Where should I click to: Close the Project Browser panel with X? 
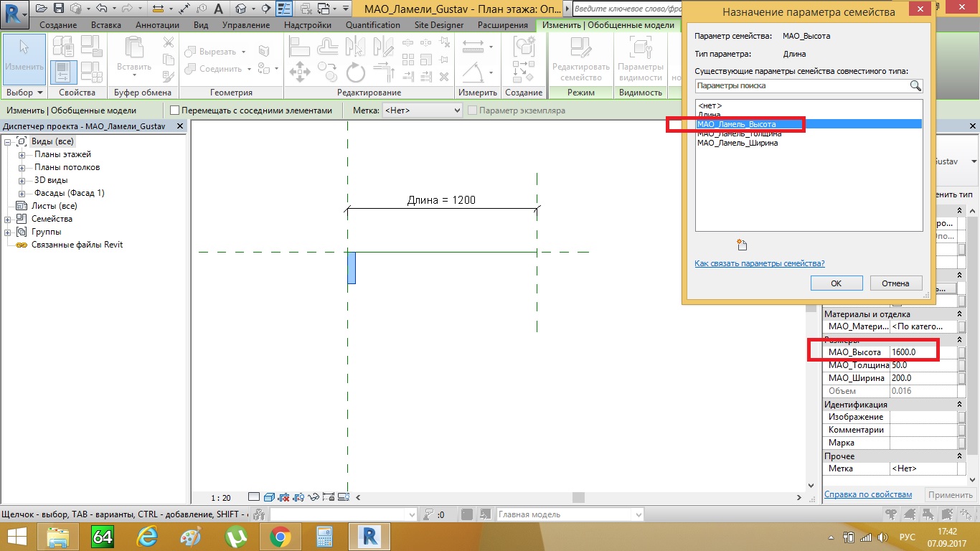(x=180, y=126)
